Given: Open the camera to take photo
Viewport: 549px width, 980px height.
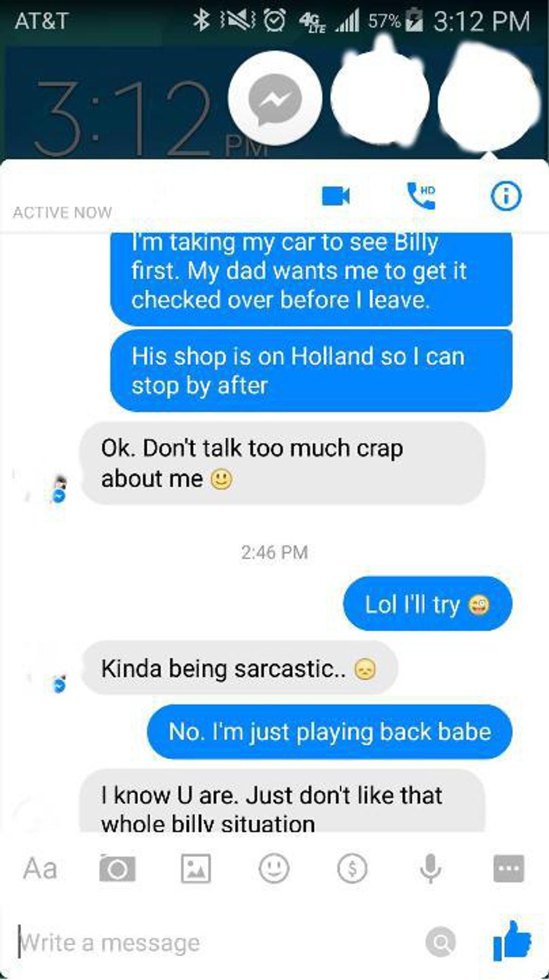Looking at the screenshot, I should tap(117, 868).
